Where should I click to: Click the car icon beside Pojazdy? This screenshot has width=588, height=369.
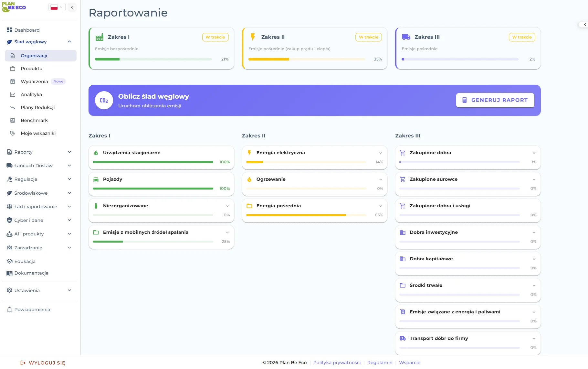point(96,179)
